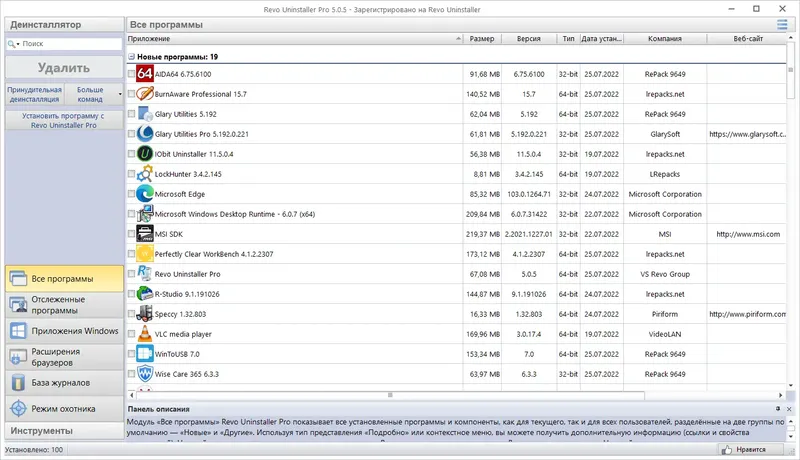Click the LockHunter gear icon
The image size is (800, 460).
(x=145, y=174)
